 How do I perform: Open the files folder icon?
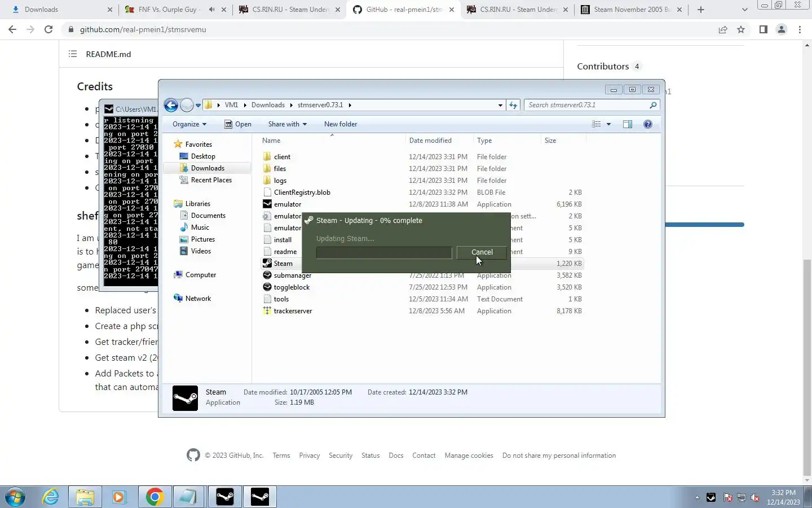click(267, 169)
